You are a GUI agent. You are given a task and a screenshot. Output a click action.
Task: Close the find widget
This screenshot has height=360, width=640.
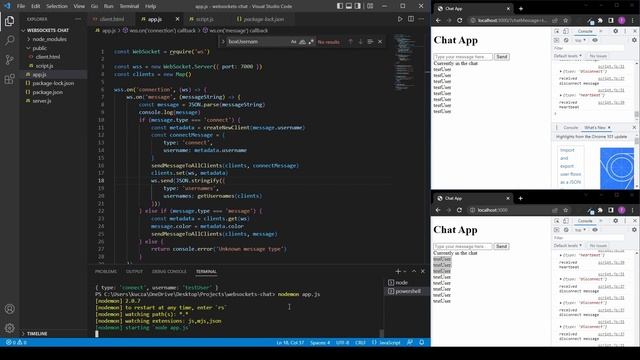point(380,42)
